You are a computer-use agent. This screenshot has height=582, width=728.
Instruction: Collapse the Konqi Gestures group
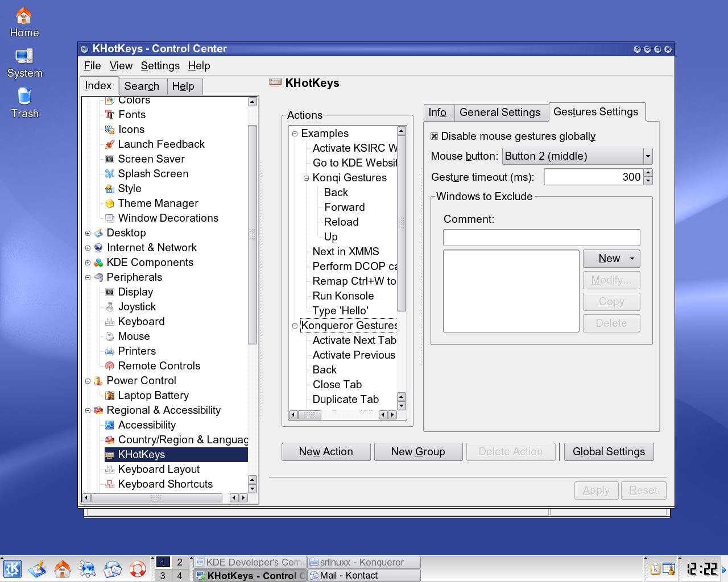click(306, 178)
